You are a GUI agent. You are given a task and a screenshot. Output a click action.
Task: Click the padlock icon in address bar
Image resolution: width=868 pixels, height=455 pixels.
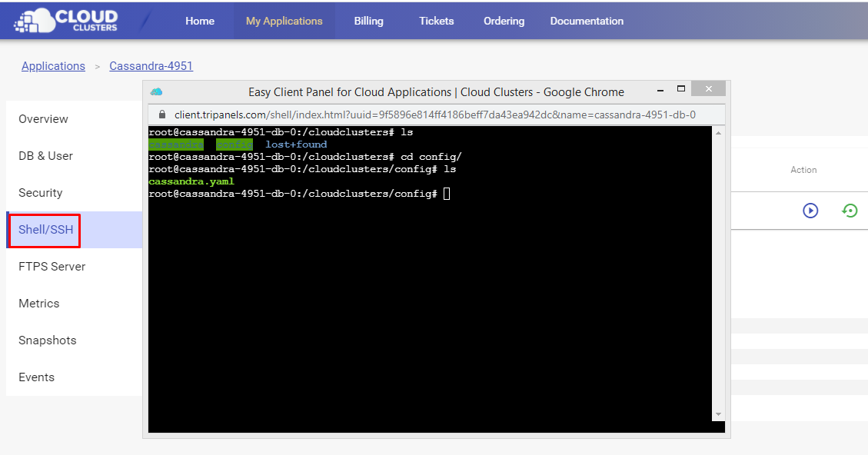pyautogui.click(x=162, y=115)
